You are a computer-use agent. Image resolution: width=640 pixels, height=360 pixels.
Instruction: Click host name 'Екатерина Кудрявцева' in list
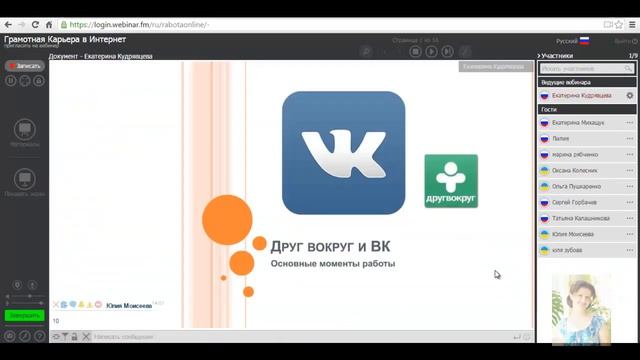(x=582, y=96)
